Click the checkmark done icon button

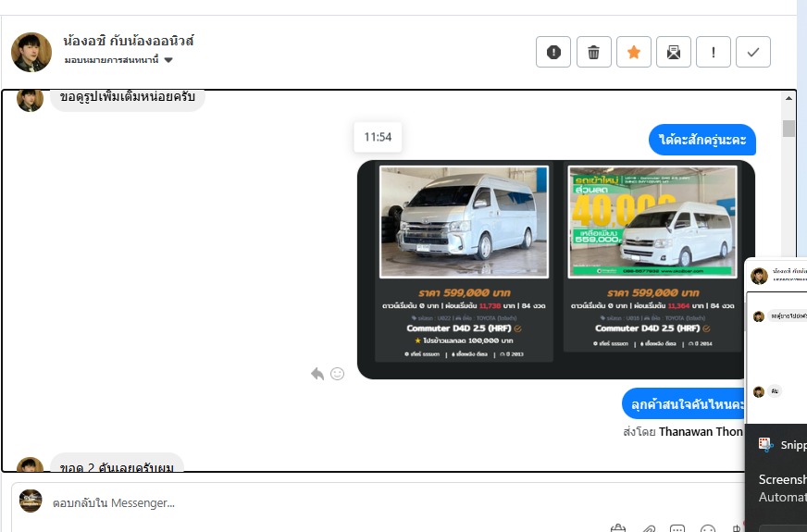[x=753, y=52]
